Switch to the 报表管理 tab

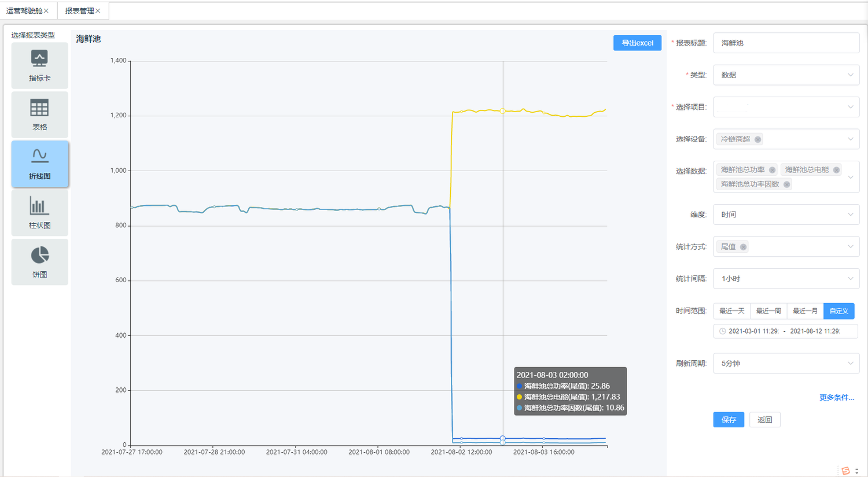[79, 11]
